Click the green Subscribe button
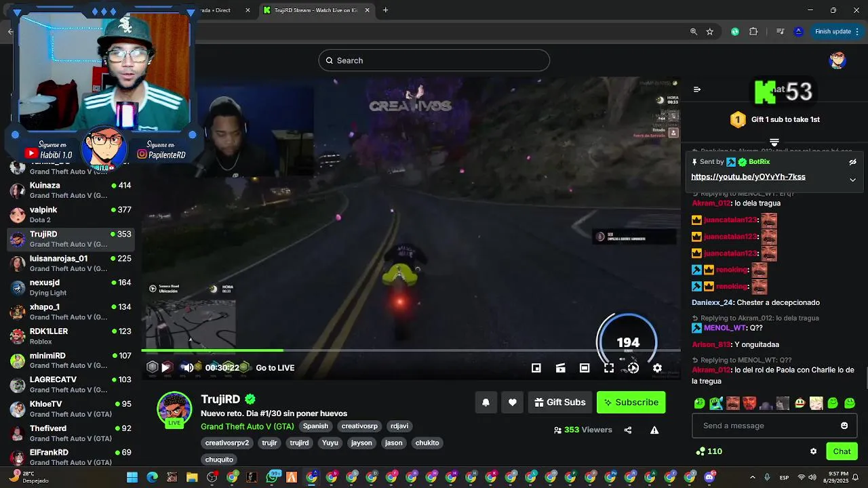Image resolution: width=868 pixels, height=488 pixels. (631, 402)
